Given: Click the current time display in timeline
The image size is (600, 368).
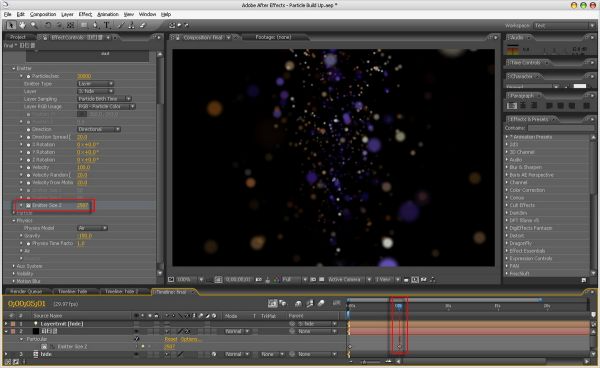Looking at the screenshot, I should pyautogui.click(x=27, y=304).
